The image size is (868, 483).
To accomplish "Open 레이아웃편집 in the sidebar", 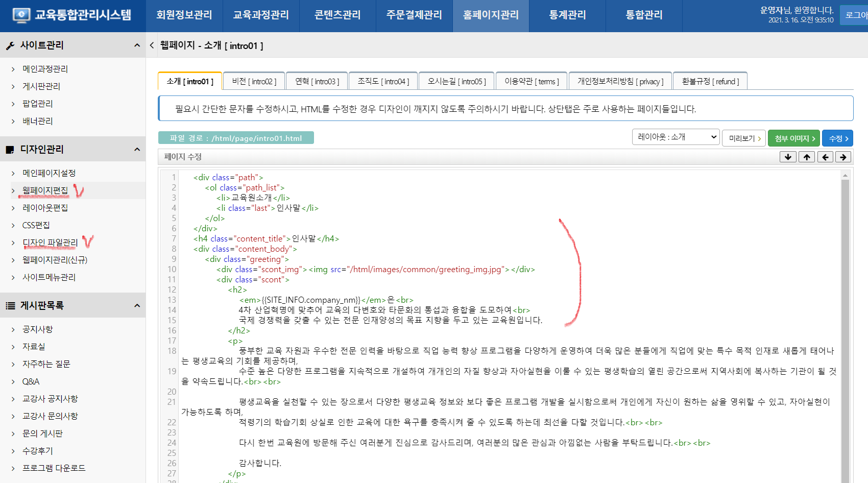I will (x=45, y=208).
